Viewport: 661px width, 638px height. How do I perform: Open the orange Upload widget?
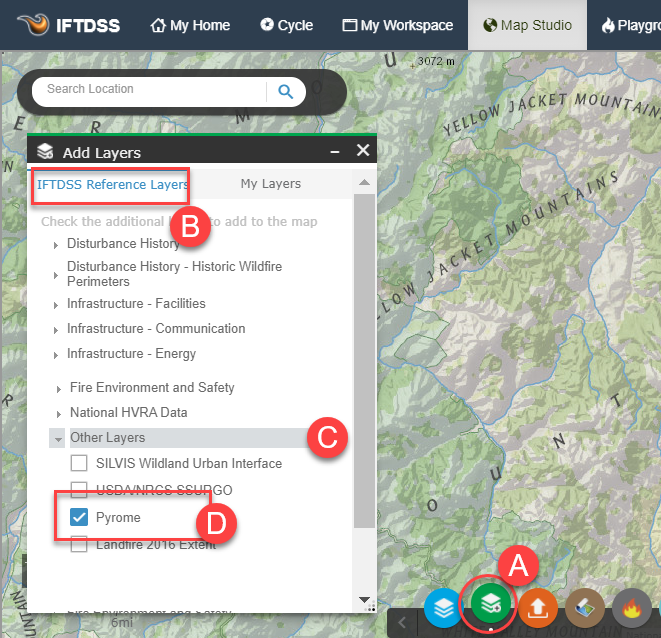tap(538, 608)
